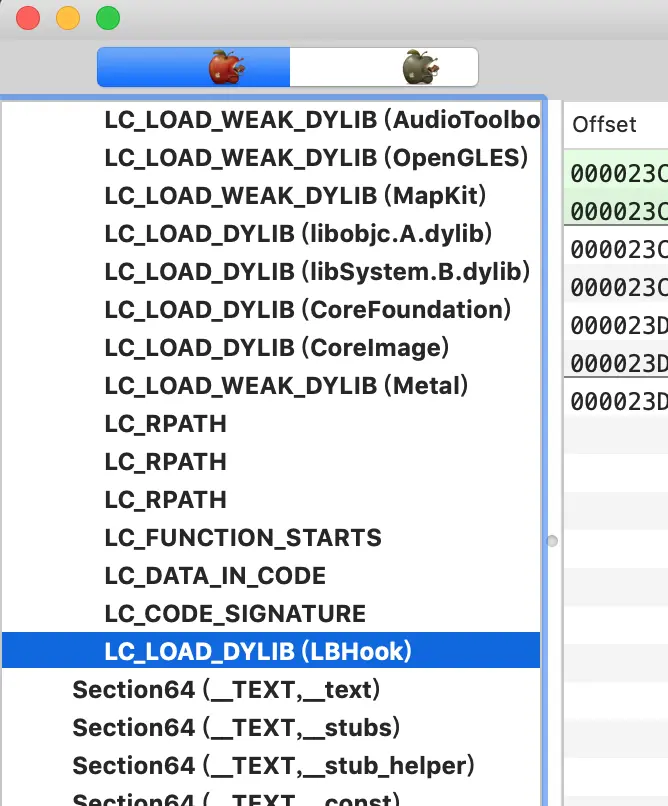
Task: Switch to the gray apple segment
Action: [x=384, y=67]
